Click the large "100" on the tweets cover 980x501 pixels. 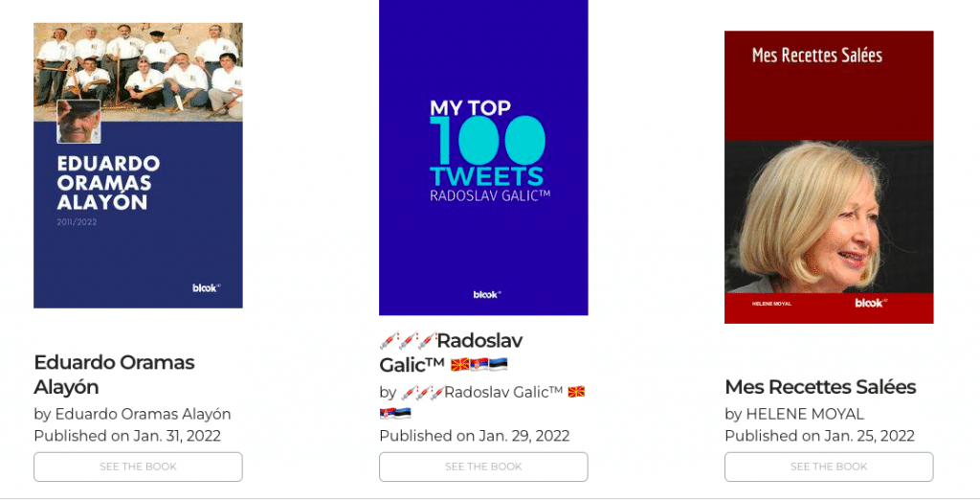pos(486,141)
